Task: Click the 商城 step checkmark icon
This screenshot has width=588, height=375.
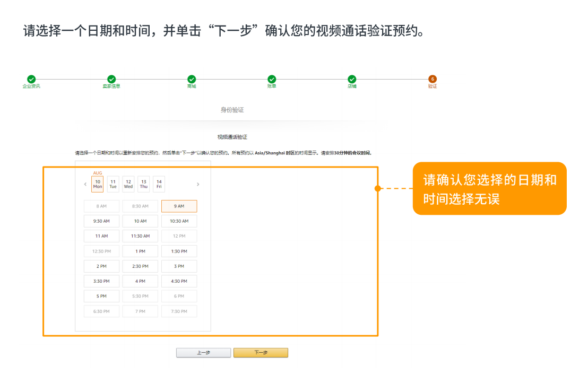Action: point(192,79)
